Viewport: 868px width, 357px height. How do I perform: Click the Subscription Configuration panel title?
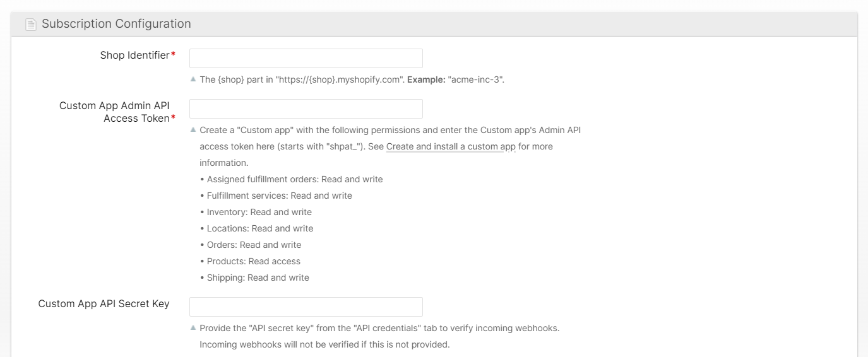[116, 24]
